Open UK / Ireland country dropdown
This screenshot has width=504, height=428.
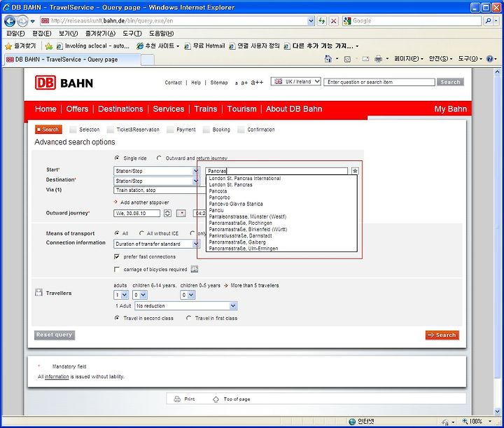pos(295,82)
